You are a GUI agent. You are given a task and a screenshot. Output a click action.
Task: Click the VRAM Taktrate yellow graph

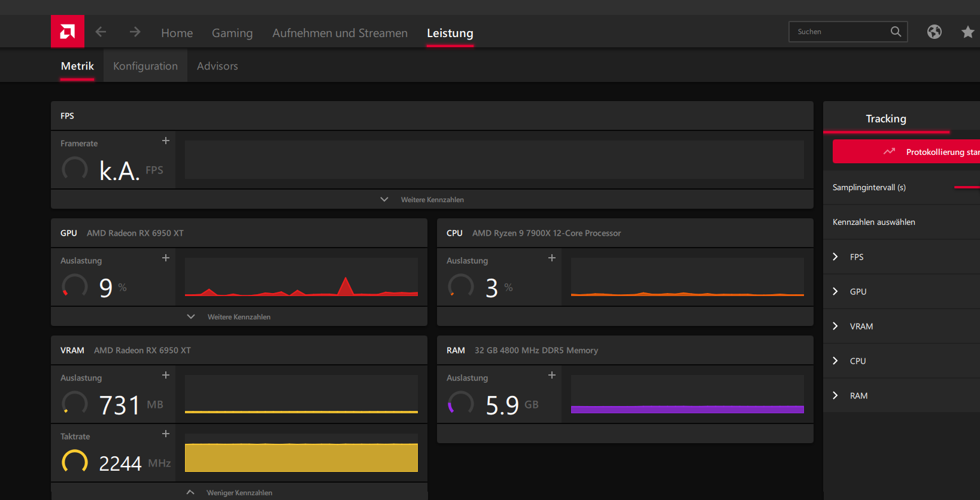point(301,453)
